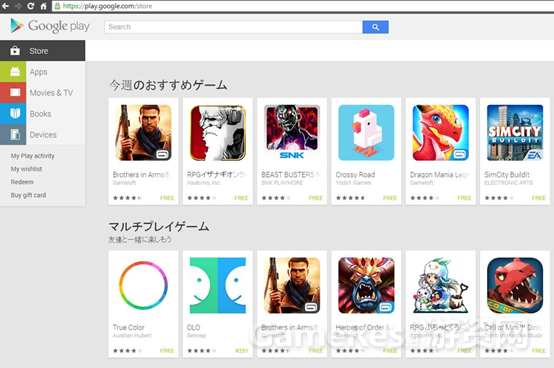Click the ¥251 price on OLO

242,351
